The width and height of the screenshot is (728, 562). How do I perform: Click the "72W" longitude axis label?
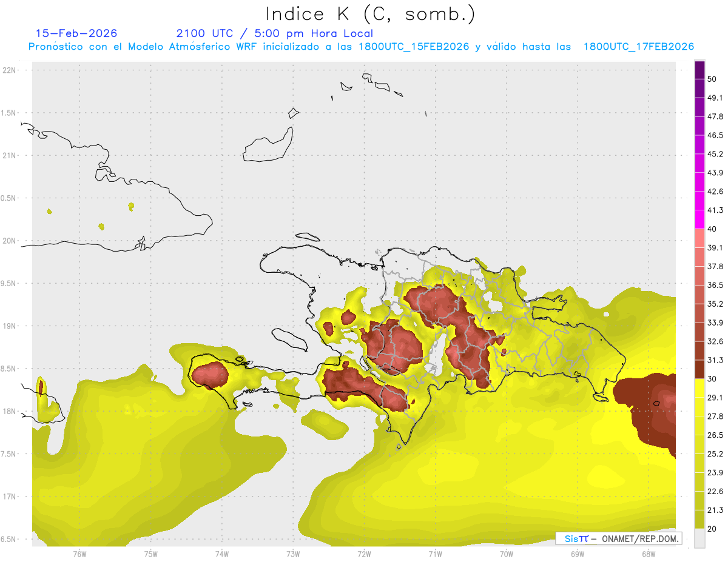(x=364, y=554)
